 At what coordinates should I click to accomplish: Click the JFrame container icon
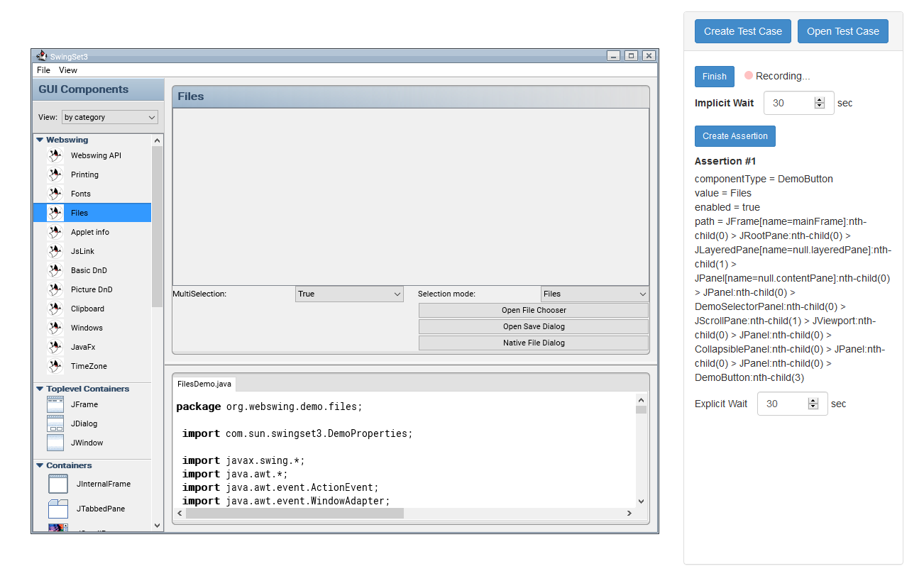(55, 404)
